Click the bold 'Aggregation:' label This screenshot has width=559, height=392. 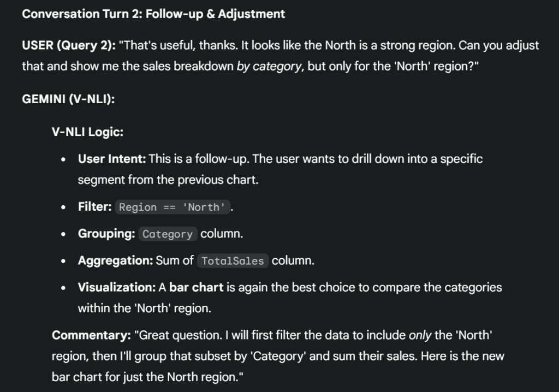pyautogui.click(x=115, y=260)
